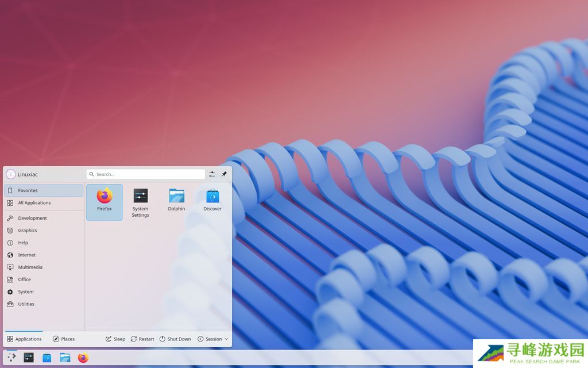Switch to the Places tab

[64, 339]
